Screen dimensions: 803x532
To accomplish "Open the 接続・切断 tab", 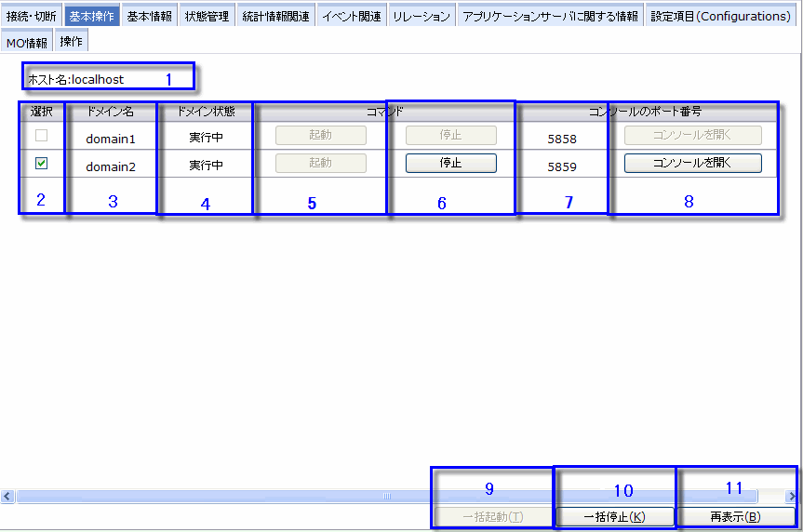I will 32,17.
